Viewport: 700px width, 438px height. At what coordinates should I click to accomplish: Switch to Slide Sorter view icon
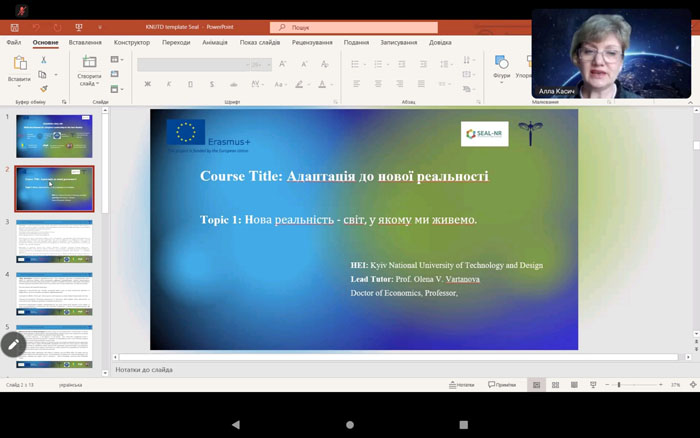click(555, 385)
